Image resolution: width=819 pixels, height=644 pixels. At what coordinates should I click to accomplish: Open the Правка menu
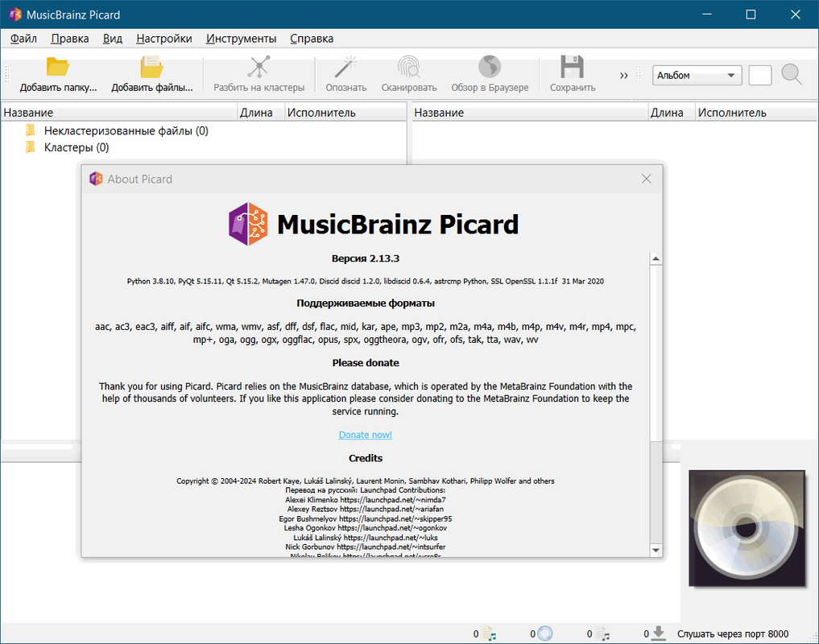point(70,39)
